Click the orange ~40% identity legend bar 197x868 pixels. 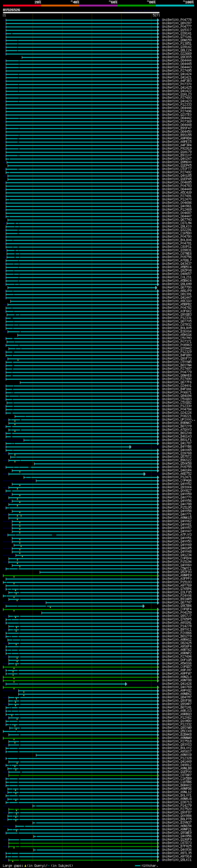[60, 6]
